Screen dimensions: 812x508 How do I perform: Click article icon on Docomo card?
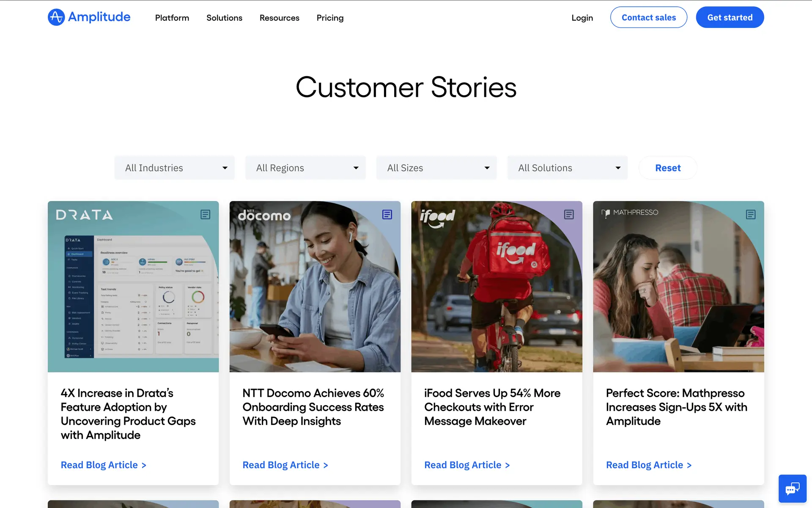(387, 215)
